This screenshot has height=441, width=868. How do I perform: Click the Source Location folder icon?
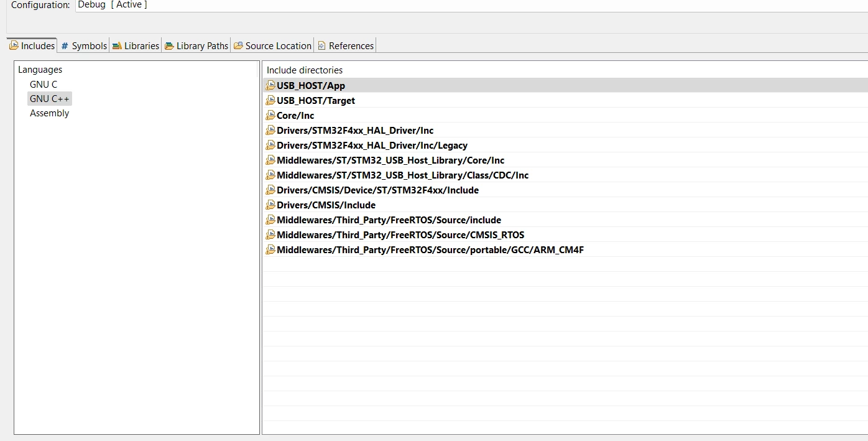[x=238, y=45]
